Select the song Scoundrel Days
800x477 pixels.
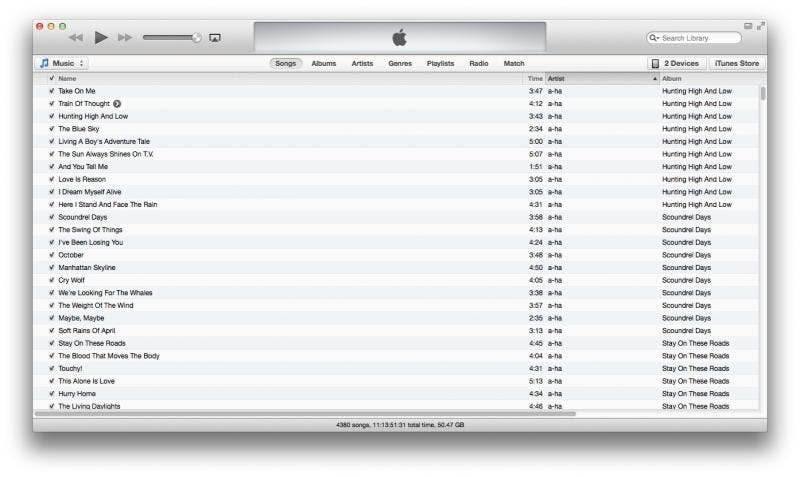tap(83, 217)
